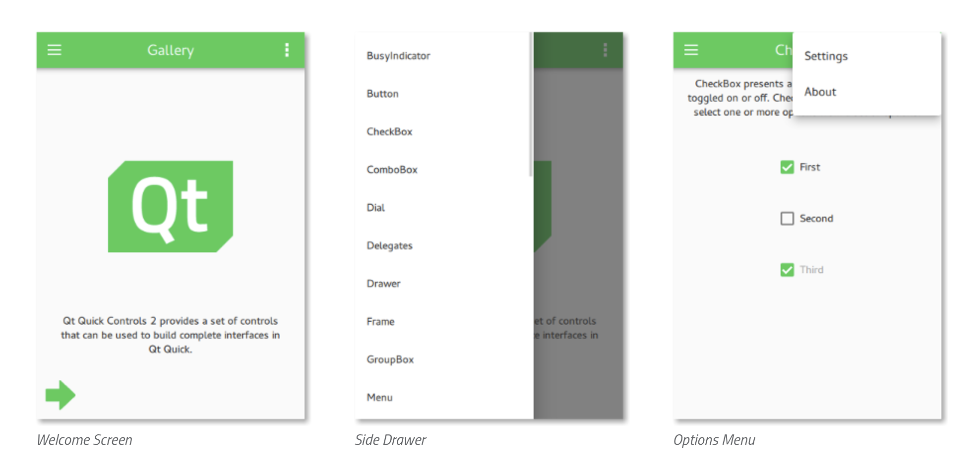Choose About from the options menu

820,92
